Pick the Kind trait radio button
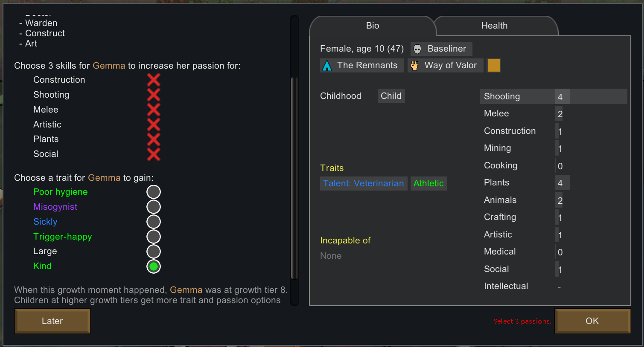644x347 pixels. click(x=154, y=266)
